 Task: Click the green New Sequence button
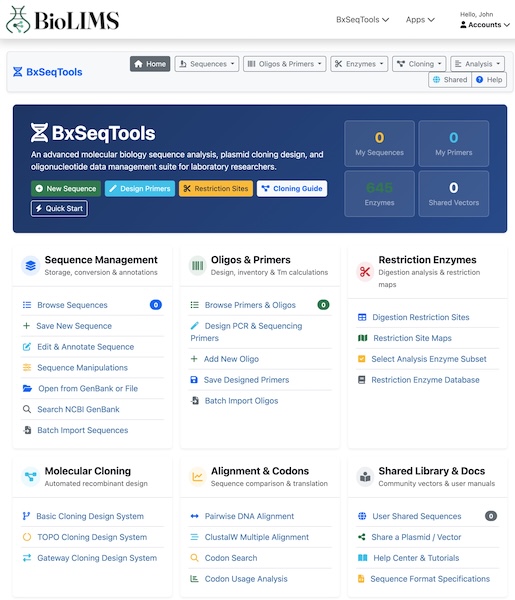(66, 189)
